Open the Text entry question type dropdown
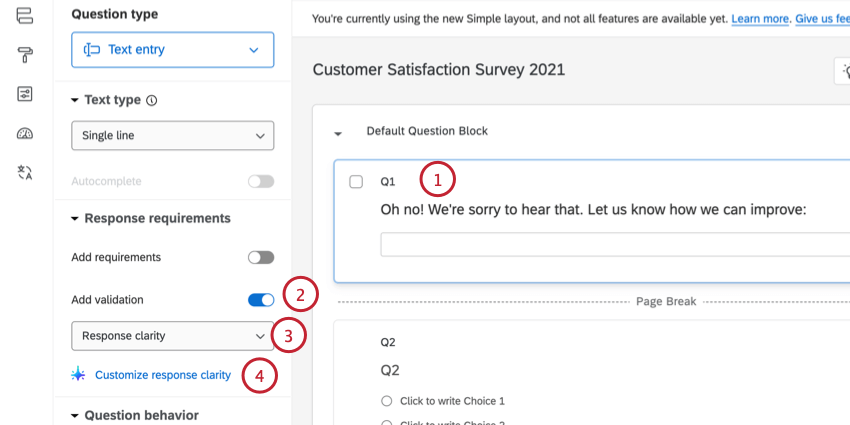Viewport: 850px width, 425px height. (172, 50)
